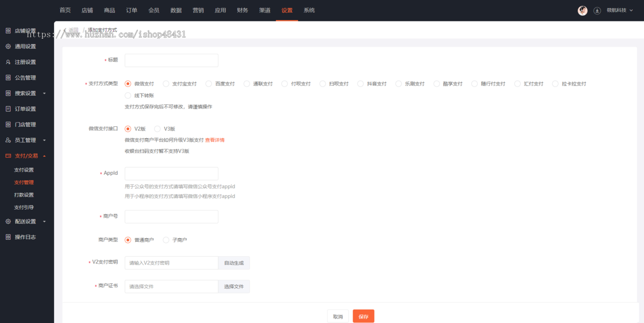Select 扫呗支付 payment type
The image size is (644, 323).
click(x=323, y=84)
